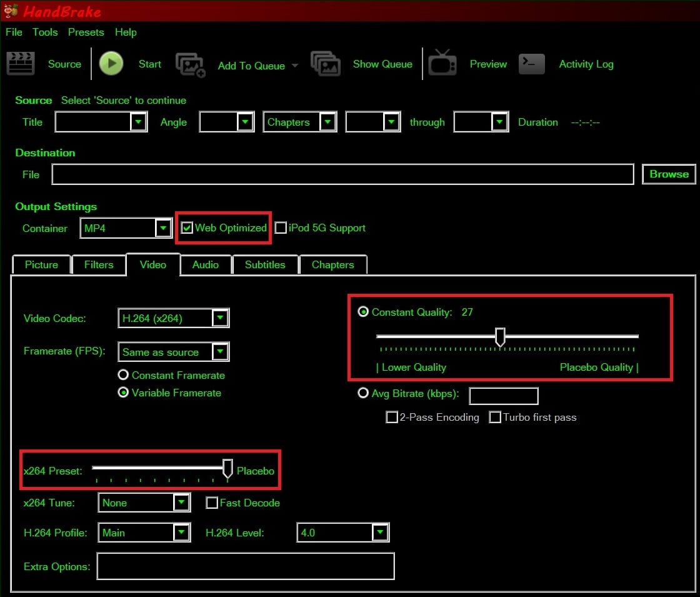Click the Add To Queue label
This screenshot has width=700, height=597.
251,66
